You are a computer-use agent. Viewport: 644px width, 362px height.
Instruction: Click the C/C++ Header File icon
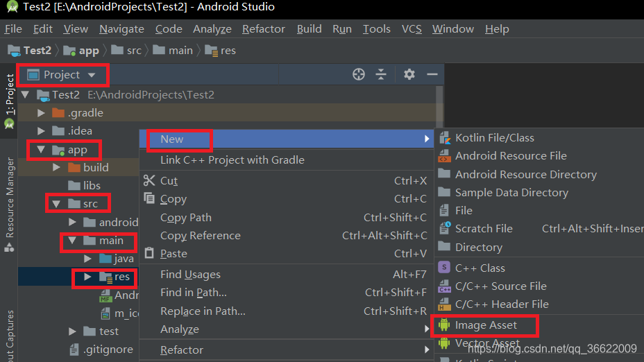(444, 304)
